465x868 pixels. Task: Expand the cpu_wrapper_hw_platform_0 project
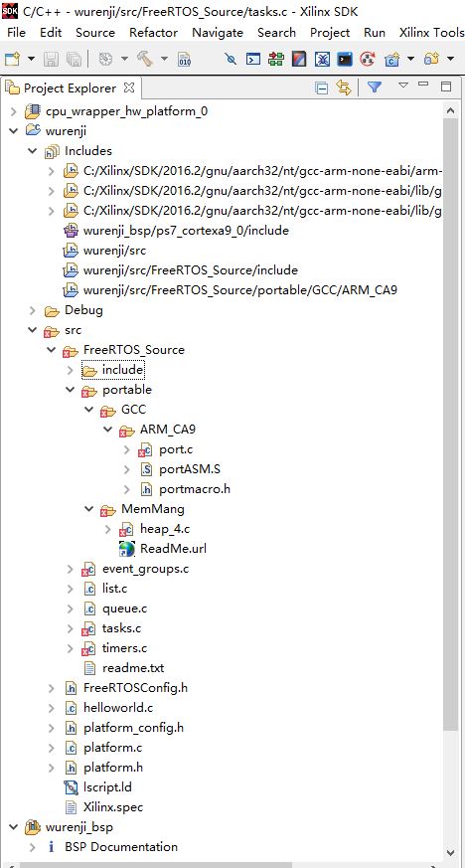click(x=14, y=111)
